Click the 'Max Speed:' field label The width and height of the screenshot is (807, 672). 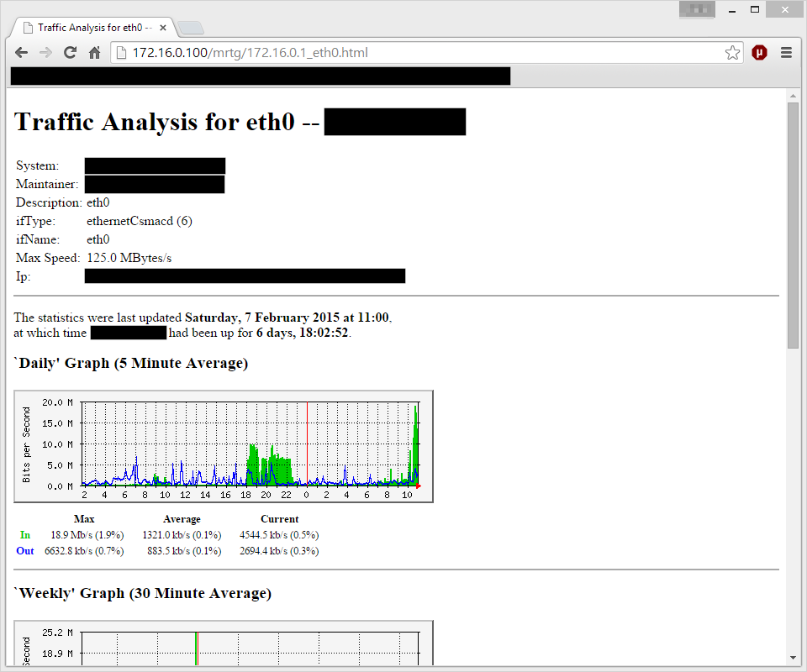click(48, 258)
